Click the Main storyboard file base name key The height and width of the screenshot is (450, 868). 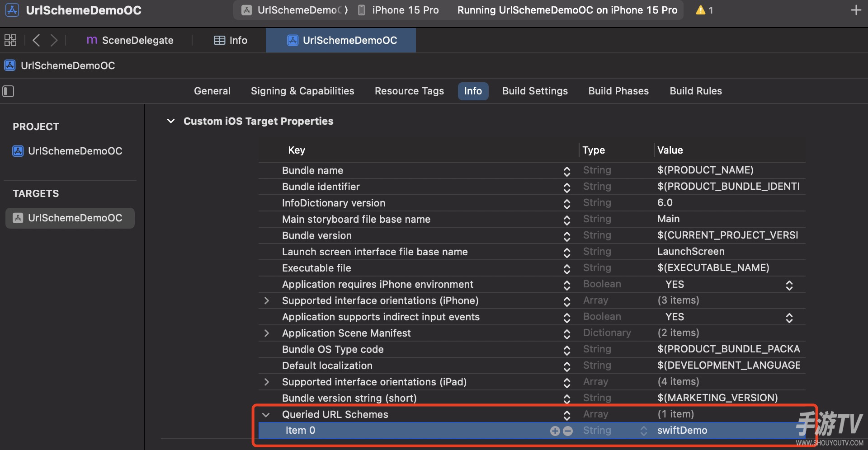click(356, 219)
